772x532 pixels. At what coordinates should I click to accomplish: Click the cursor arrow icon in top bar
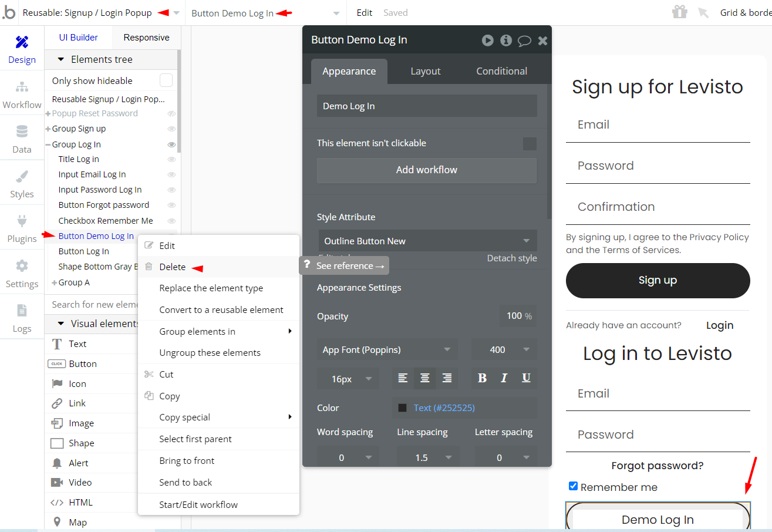[x=703, y=12]
